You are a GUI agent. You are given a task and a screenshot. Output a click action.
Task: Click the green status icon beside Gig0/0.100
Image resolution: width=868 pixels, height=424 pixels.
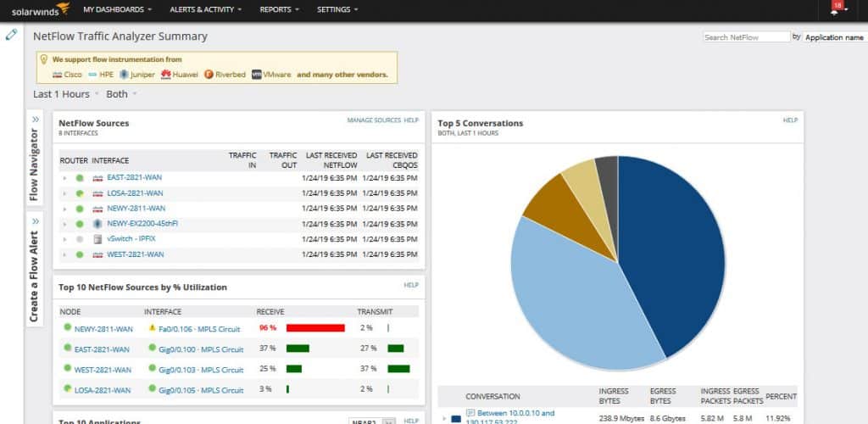pyautogui.click(x=153, y=349)
